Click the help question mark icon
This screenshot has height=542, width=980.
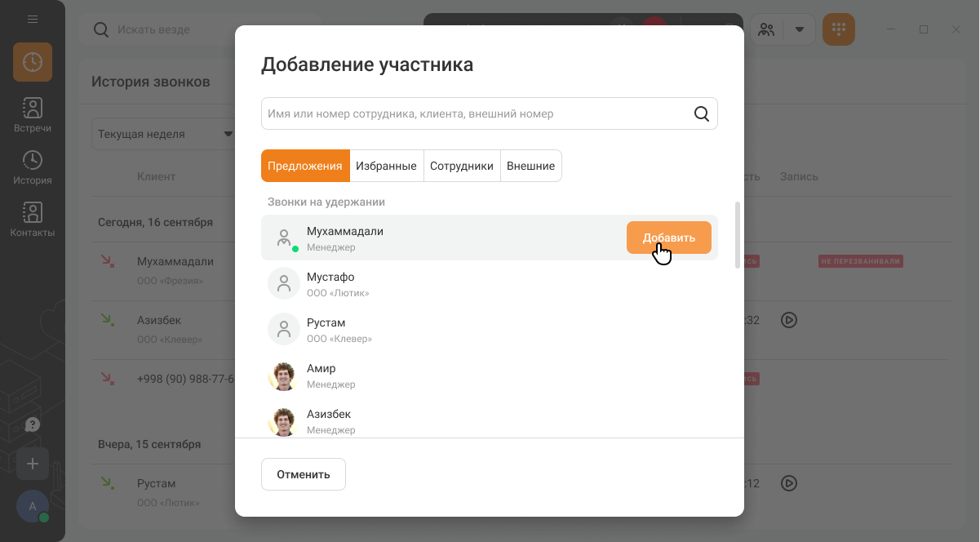coord(33,424)
